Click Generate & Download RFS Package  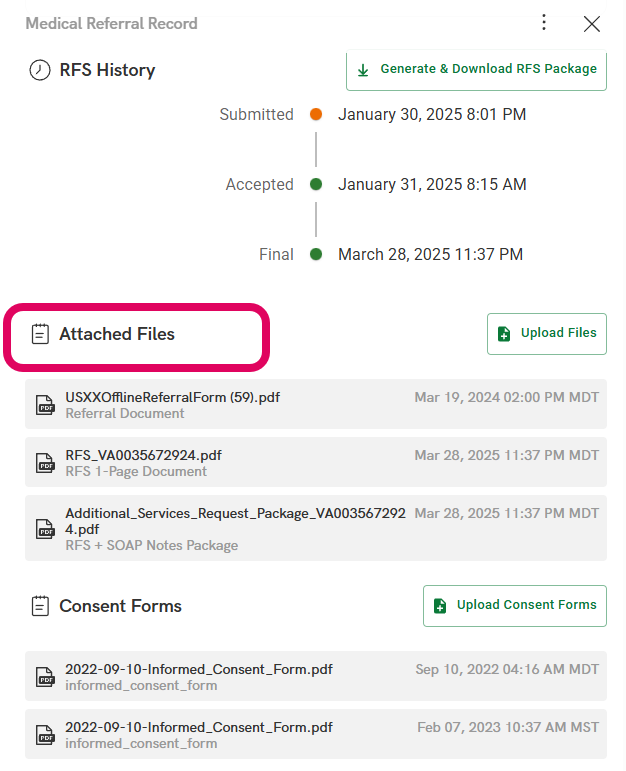click(x=476, y=70)
